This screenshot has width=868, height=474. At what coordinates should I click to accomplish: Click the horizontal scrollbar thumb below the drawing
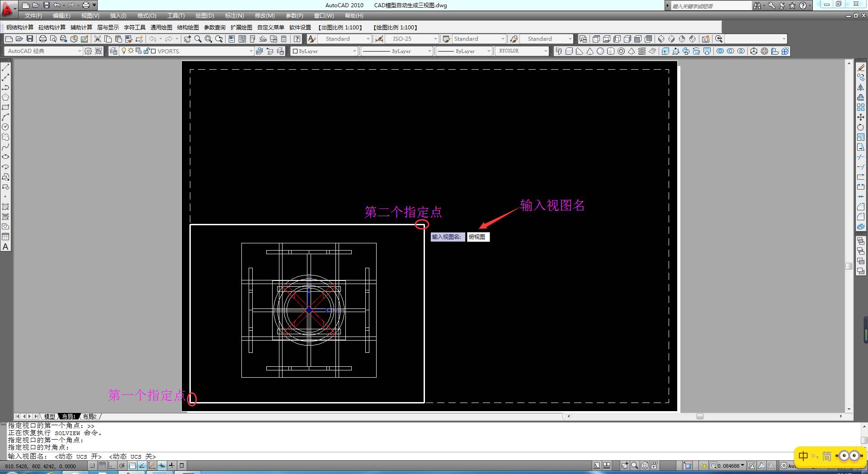click(x=700, y=417)
